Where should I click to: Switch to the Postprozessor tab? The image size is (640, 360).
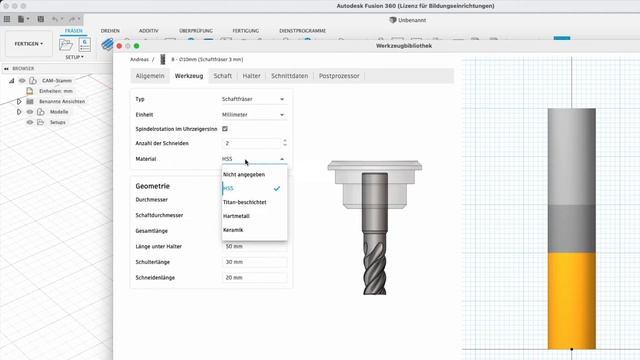point(339,76)
